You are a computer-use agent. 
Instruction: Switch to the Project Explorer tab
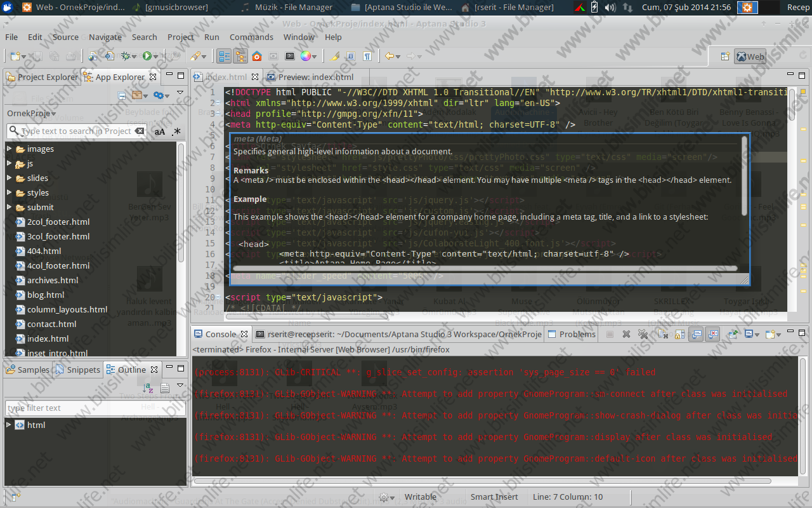pyautogui.click(x=42, y=77)
